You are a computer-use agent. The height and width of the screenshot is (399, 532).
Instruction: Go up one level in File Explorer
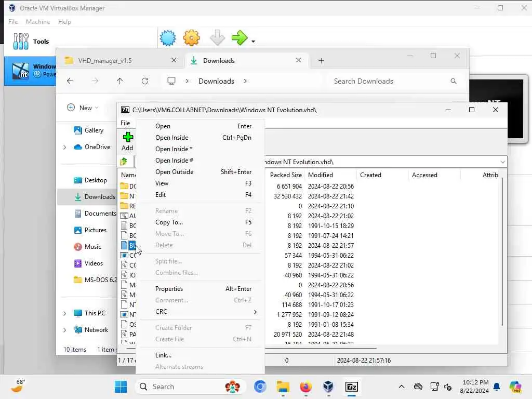tap(120, 81)
